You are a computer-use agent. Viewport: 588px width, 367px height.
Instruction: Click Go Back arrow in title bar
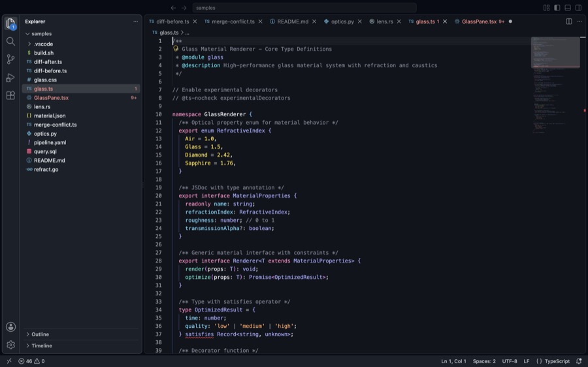[173, 8]
